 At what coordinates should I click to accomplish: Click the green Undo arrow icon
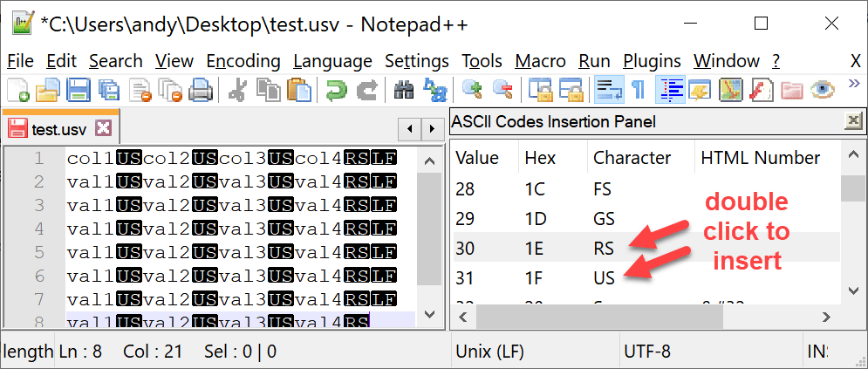point(335,89)
